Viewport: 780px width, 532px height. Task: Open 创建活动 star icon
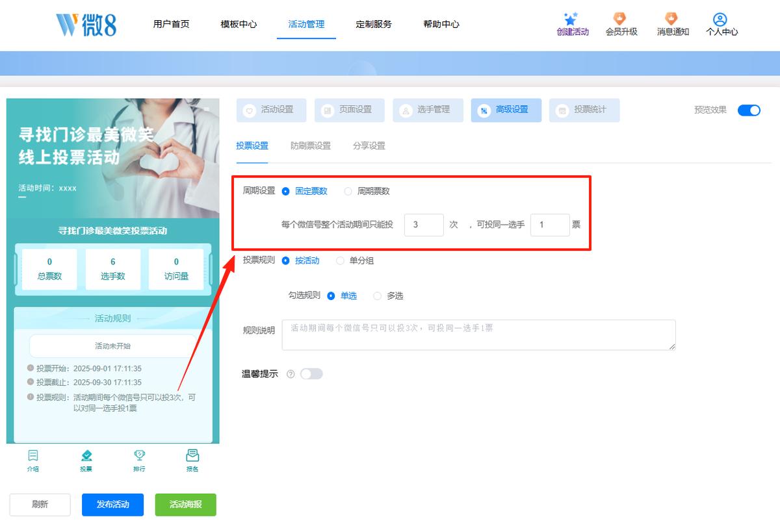point(572,19)
